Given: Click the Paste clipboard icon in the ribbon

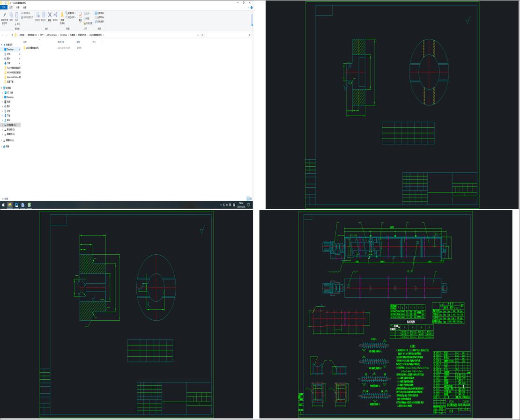Looking at the screenshot, I should (x=16, y=15).
